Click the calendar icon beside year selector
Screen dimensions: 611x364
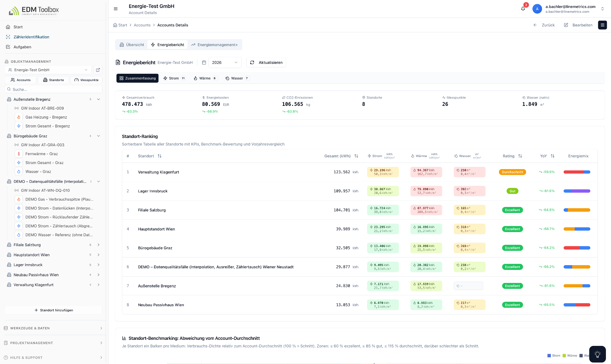[204, 63]
